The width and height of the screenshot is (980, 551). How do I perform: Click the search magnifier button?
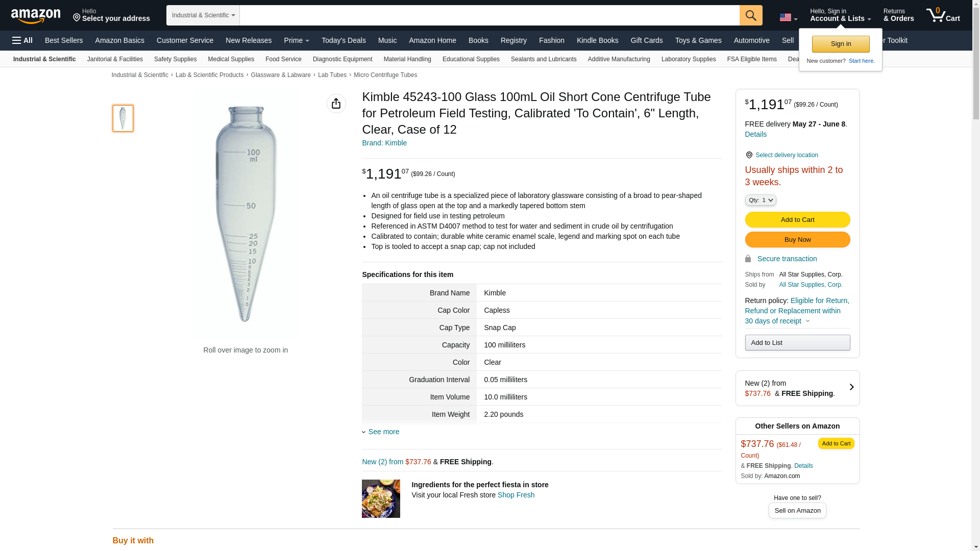coord(750,15)
